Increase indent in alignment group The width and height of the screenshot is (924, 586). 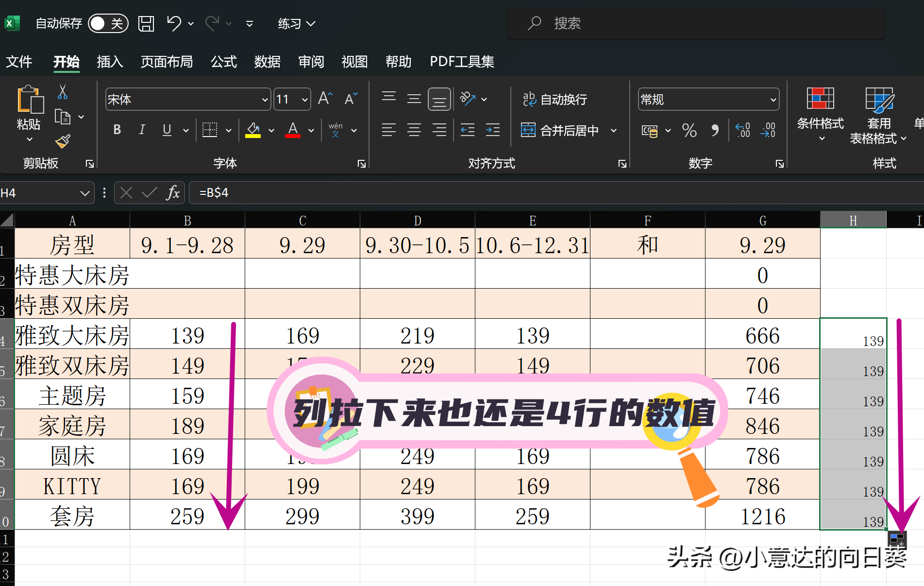pyautogui.click(x=493, y=130)
